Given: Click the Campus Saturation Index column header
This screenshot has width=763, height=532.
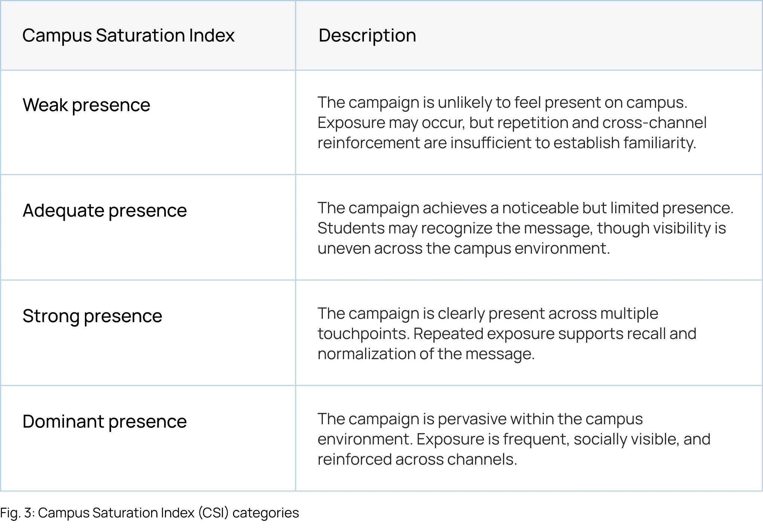Looking at the screenshot, I should (128, 36).
